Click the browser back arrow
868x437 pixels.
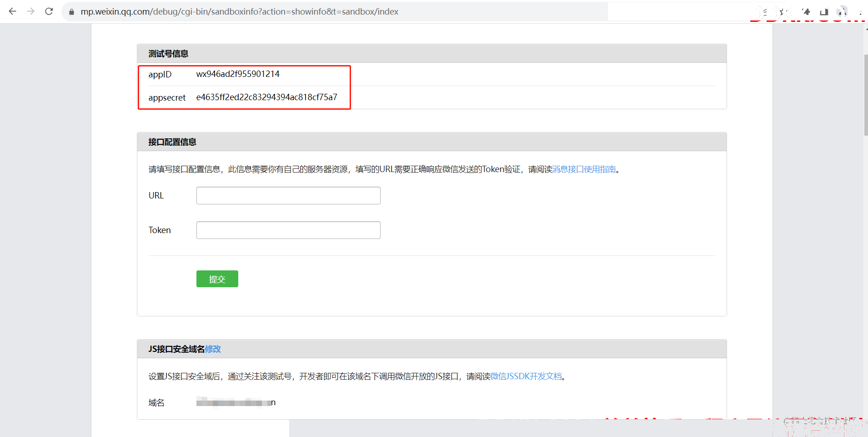point(12,11)
